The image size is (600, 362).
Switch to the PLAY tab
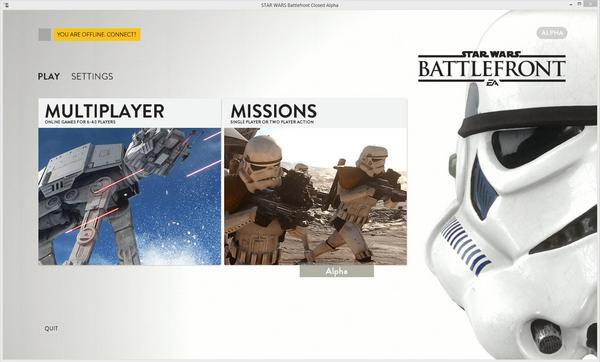[49, 77]
